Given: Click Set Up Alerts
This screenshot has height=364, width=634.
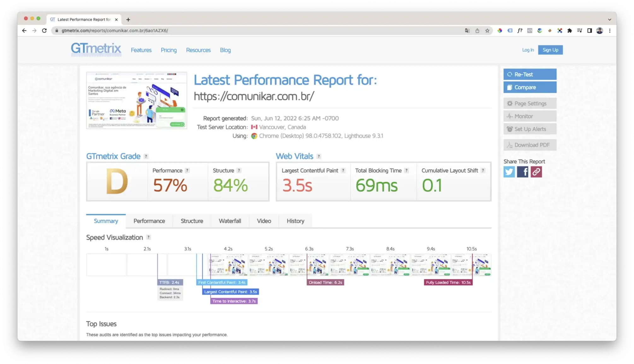Looking at the screenshot, I should (x=530, y=129).
